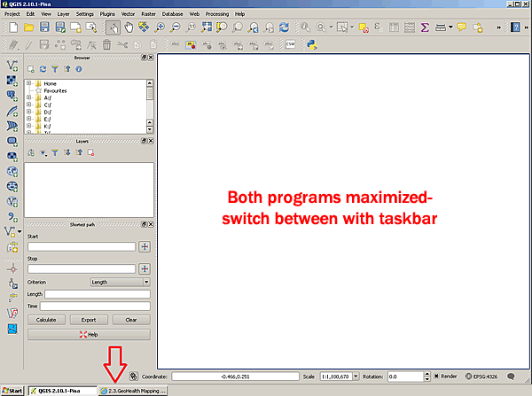Open the Python console icon
This screenshot has width=532, height=396.
[x=311, y=44]
